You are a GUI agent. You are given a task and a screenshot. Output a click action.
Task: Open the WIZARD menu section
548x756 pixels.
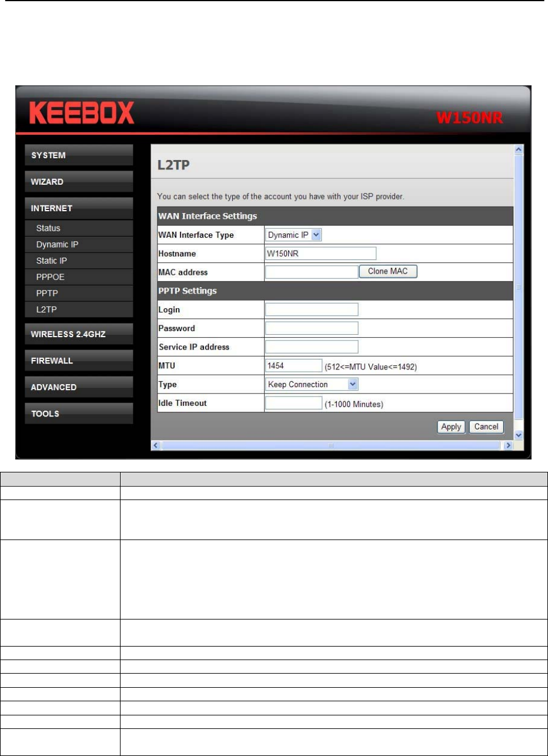79,182
